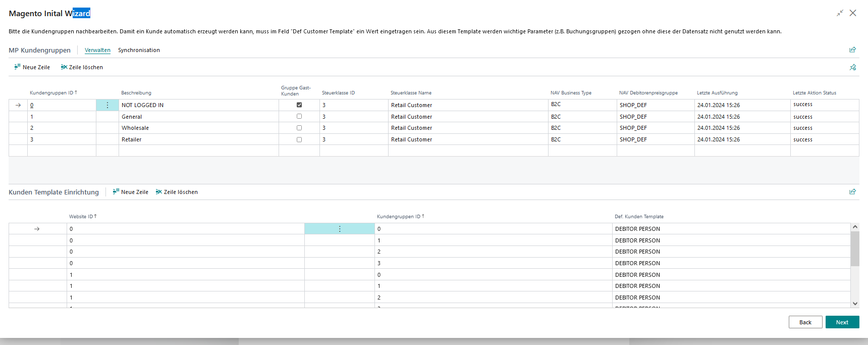The width and height of the screenshot is (868, 345).
Task: Click pin toolbar icon below MP Kundengruppen share
Action: click(x=853, y=67)
